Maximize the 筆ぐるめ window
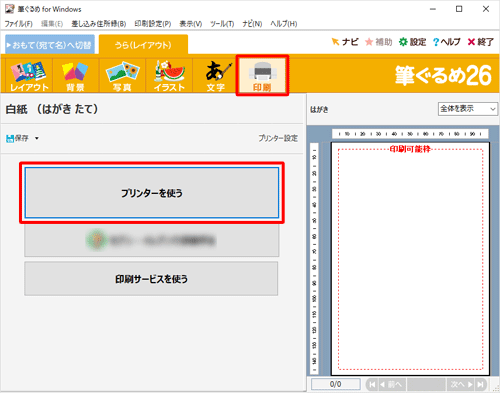The height and width of the screenshot is (393, 500). click(x=459, y=9)
